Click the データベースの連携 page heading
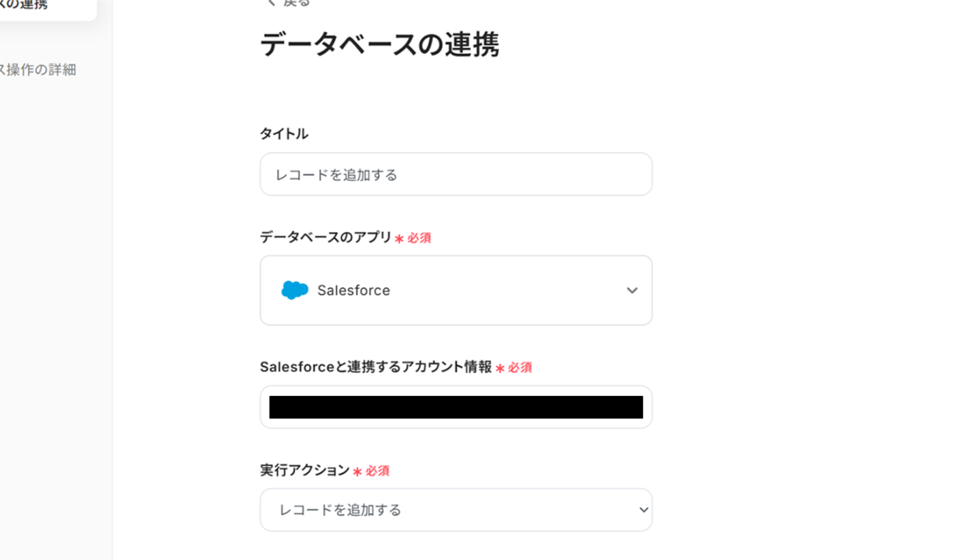The image size is (956, 560). point(379,45)
